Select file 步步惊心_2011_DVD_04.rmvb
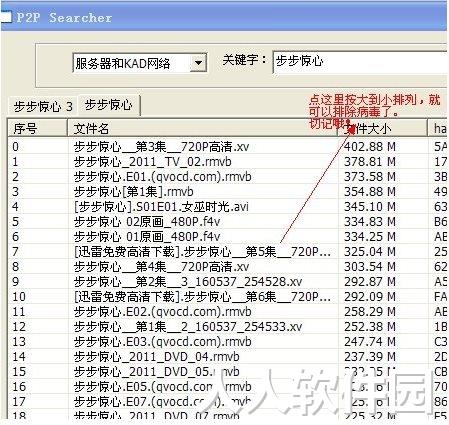The width and height of the screenshot is (449, 425). (x=157, y=357)
